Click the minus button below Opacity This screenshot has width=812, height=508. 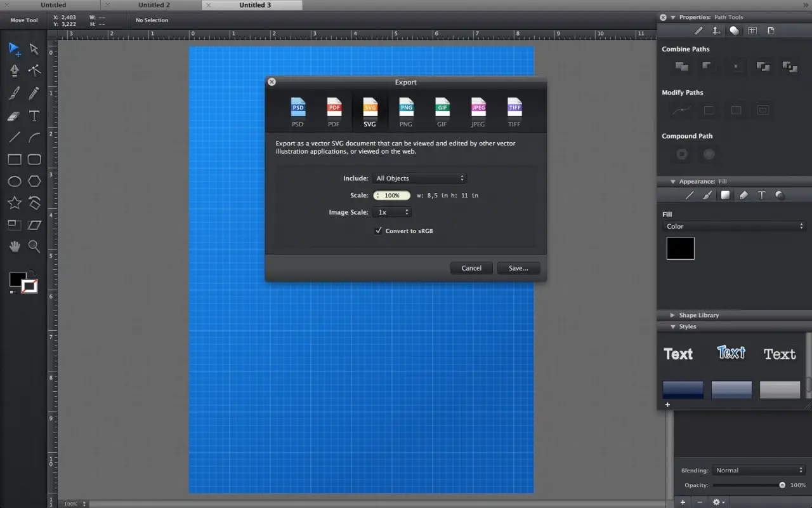(700, 502)
